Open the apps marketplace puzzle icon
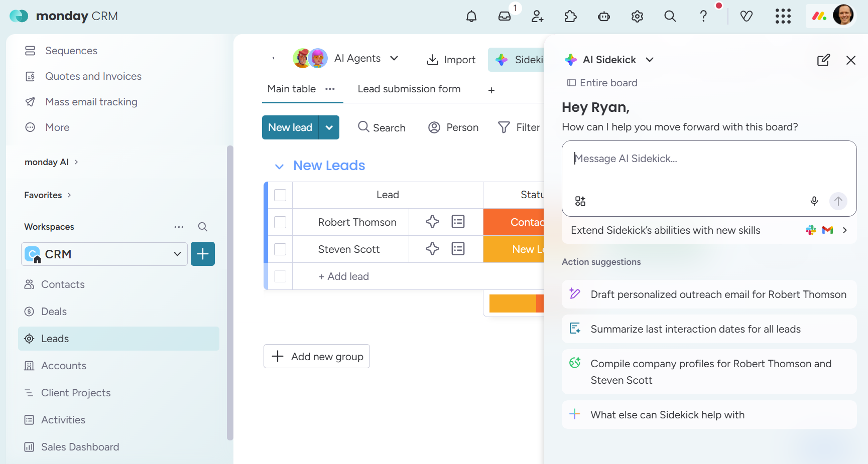 (571, 17)
